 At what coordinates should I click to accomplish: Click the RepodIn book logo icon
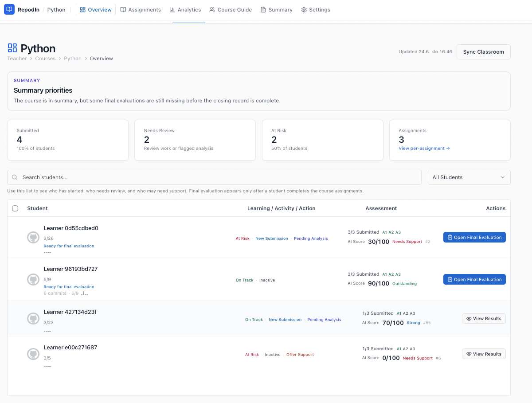(x=9, y=9)
